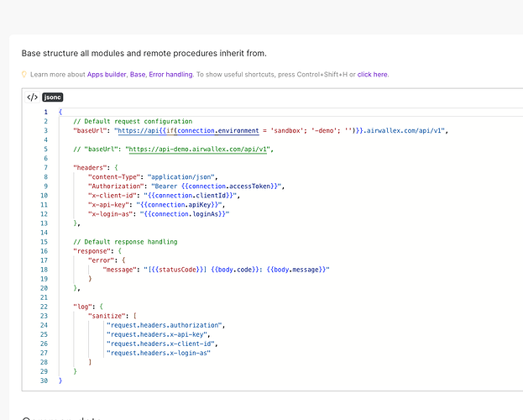Click "request.headers.authorization" in the sanitize list

pos(164,324)
